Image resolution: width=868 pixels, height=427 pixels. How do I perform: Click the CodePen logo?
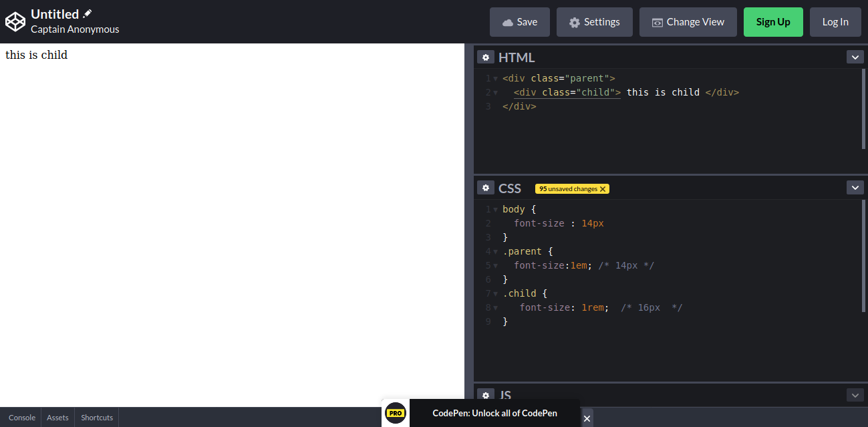pyautogui.click(x=15, y=21)
